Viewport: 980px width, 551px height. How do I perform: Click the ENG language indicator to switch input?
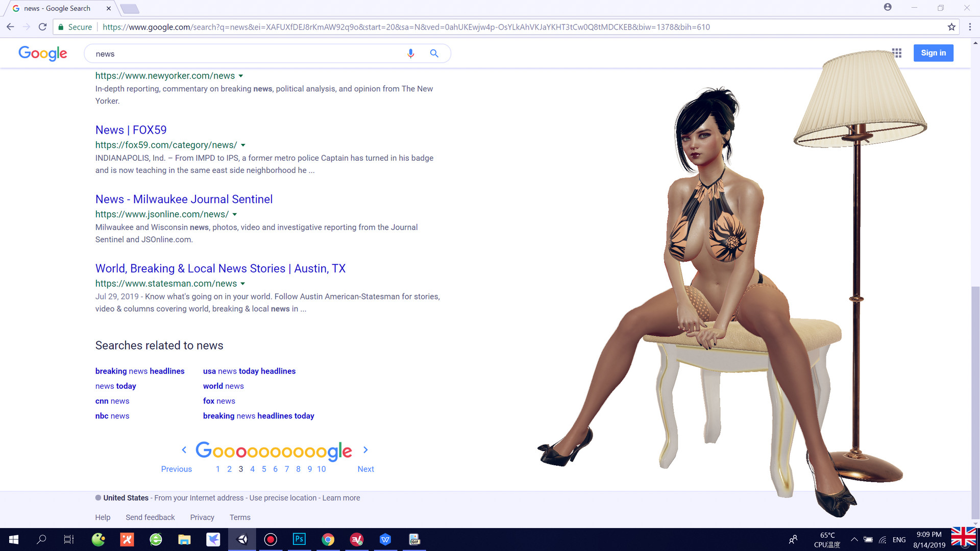(898, 539)
